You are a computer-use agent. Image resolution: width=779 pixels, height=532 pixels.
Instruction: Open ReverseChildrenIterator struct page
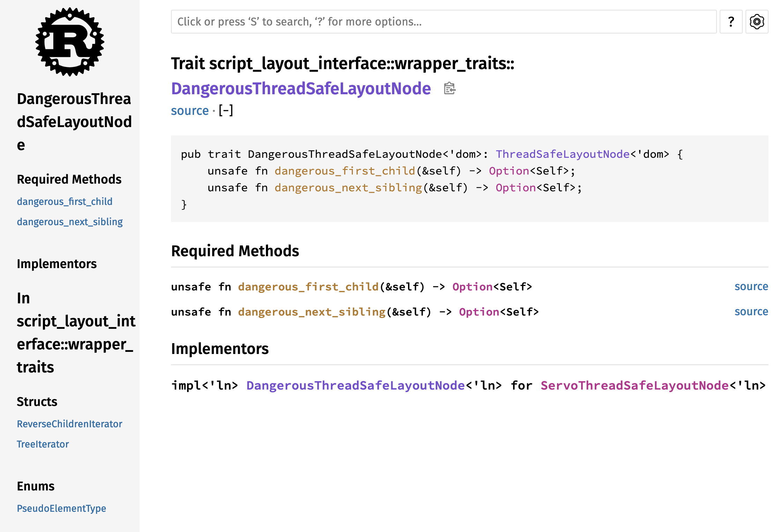69,424
